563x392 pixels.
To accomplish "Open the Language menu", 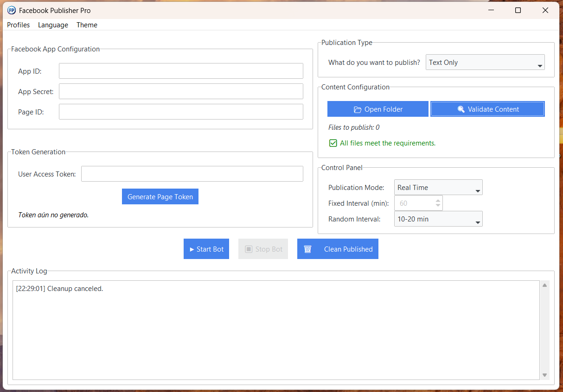I will coord(53,25).
